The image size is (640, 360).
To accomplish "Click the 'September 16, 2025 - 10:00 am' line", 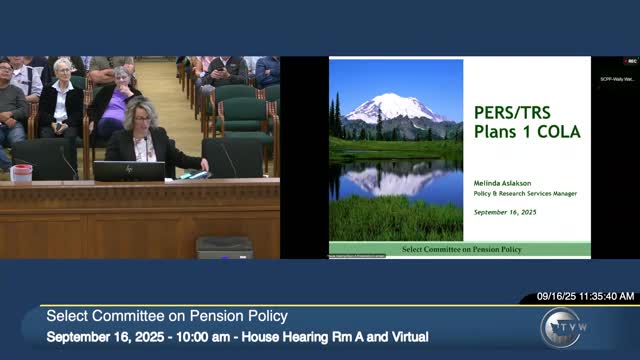I will click(x=238, y=337).
